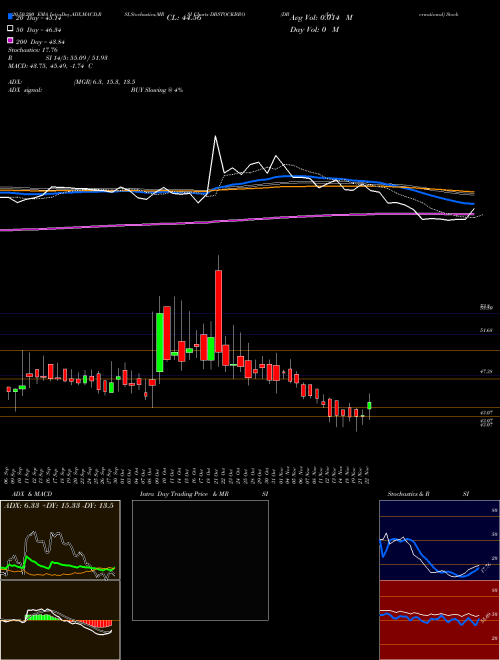Click the tallest red candlestick on the price chart

218,311
